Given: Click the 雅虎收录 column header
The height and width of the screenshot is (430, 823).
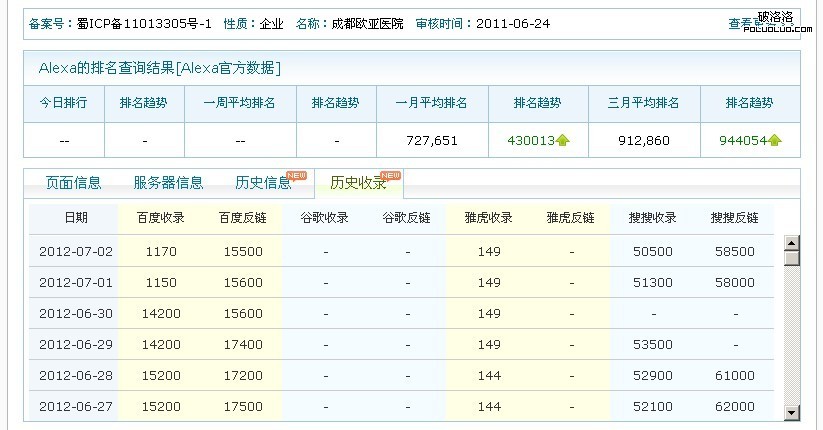Looking at the screenshot, I should click(x=488, y=218).
